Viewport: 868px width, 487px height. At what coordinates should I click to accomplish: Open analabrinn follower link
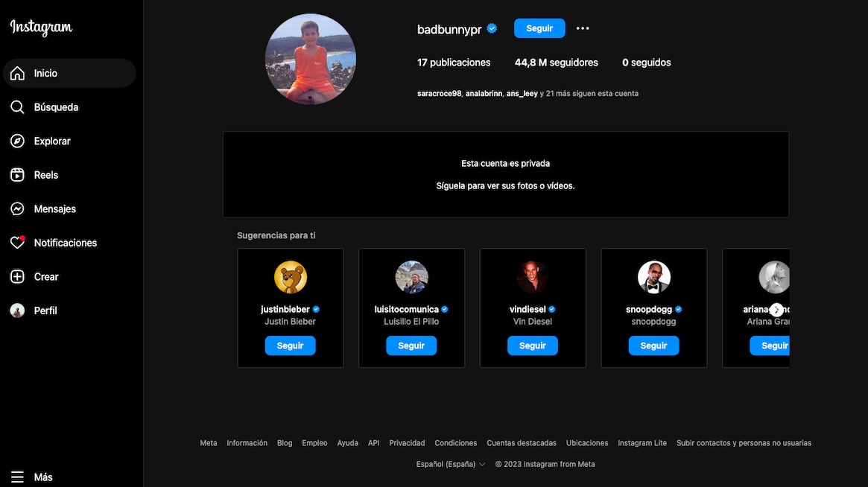(x=484, y=94)
